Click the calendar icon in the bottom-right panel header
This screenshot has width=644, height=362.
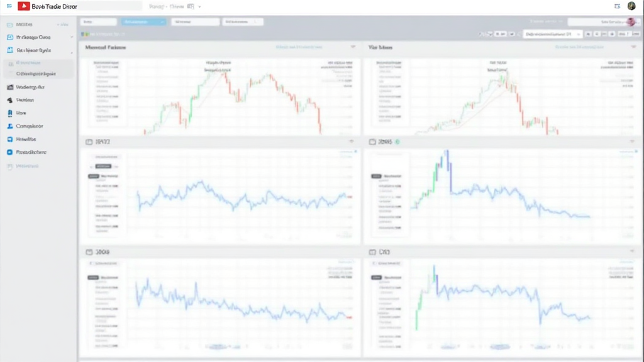tap(372, 251)
